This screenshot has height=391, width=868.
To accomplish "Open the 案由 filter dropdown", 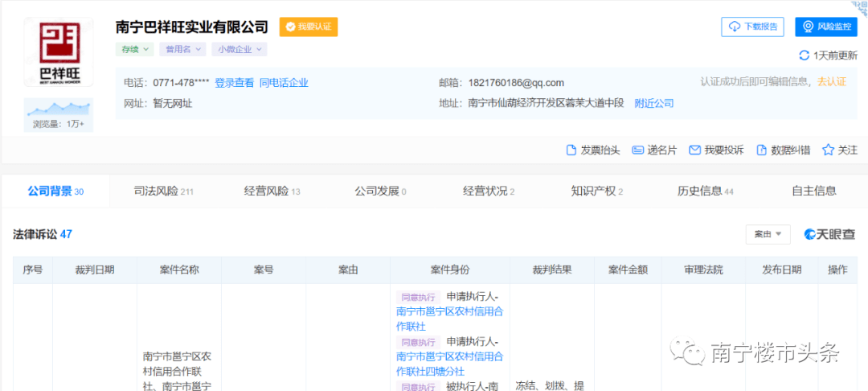I will [x=768, y=234].
